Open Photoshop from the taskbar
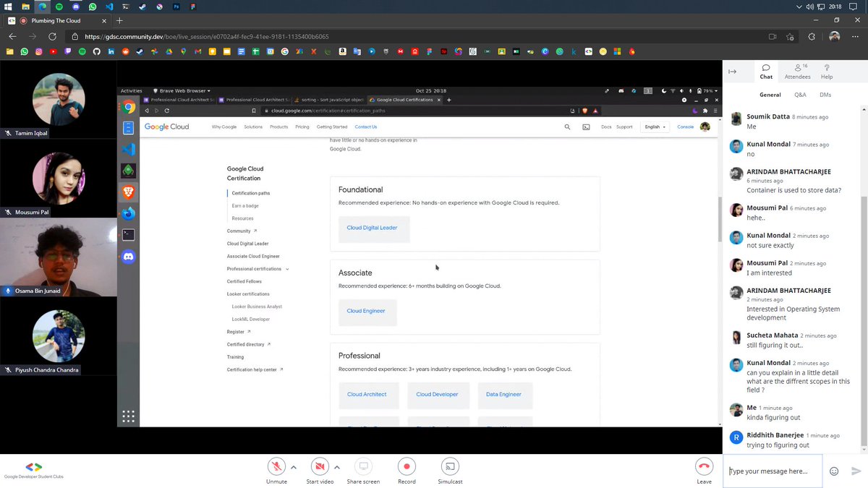The height and width of the screenshot is (488, 868). click(x=176, y=7)
